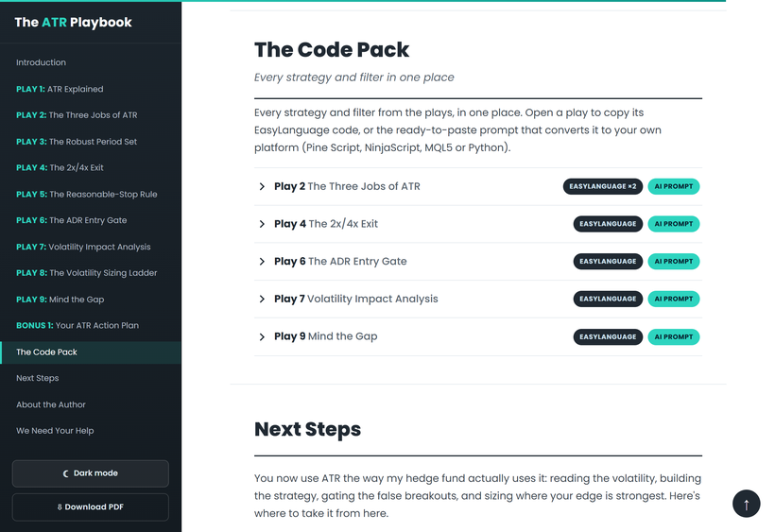
Task: Open the Introduction sidebar link
Action: (41, 62)
